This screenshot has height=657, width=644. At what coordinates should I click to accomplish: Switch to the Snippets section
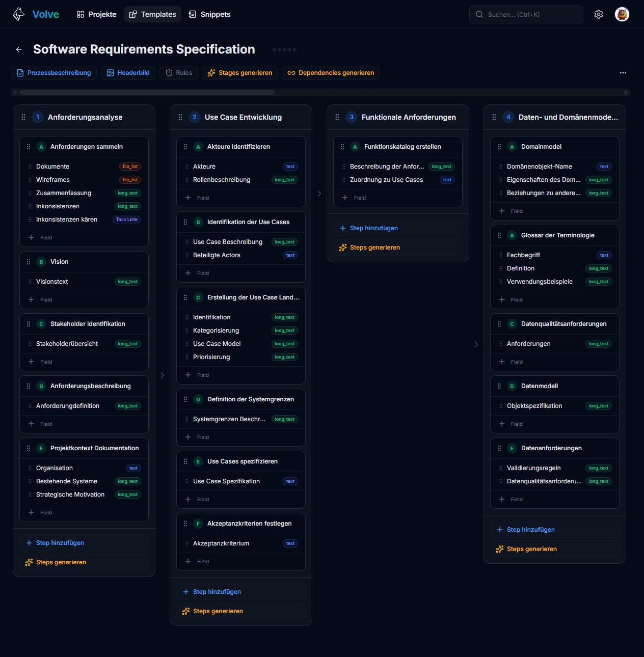pyautogui.click(x=209, y=14)
